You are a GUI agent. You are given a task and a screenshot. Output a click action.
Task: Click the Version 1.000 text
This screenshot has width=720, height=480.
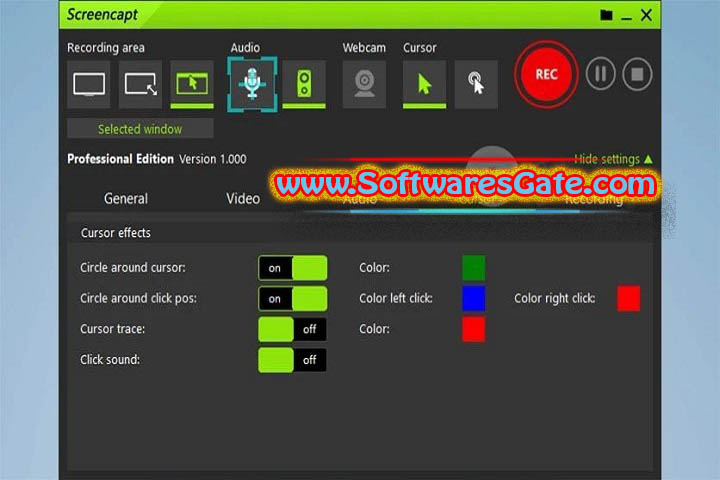point(213,159)
